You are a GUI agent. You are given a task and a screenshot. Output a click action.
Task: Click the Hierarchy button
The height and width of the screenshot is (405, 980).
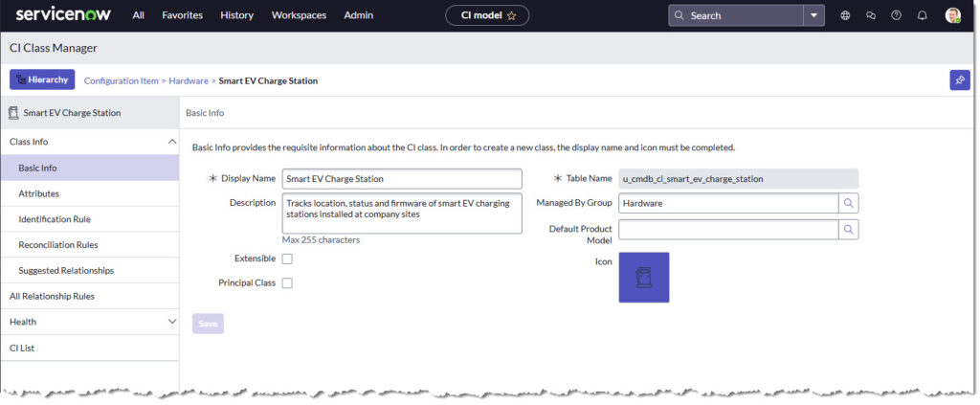pyautogui.click(x=42, y=80)
